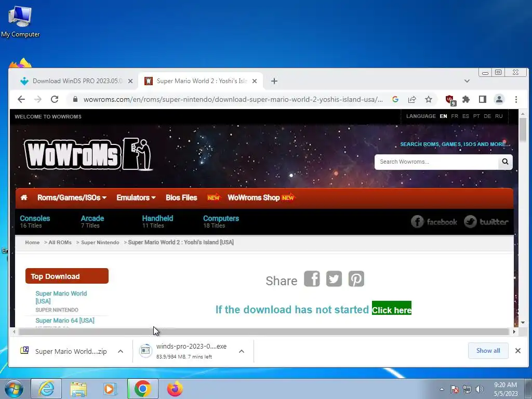Share this page via share icon
Screen dimensions: 532x399
(412, 99)
